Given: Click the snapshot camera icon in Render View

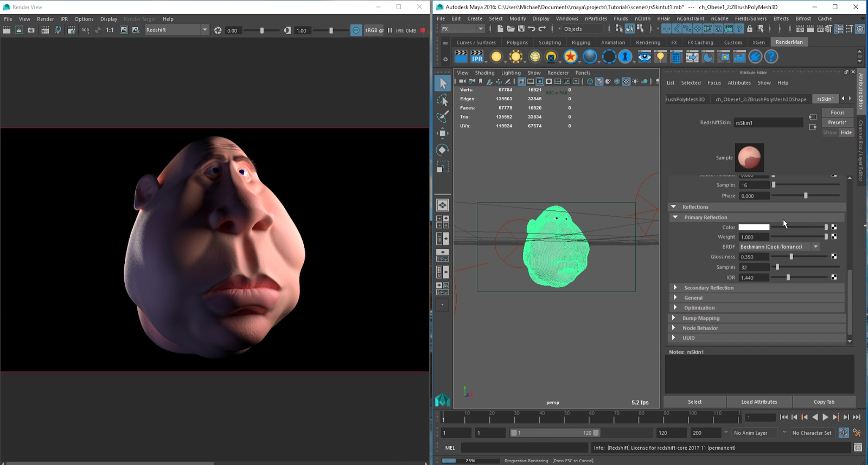Looking at the screenshot, I should pyautogui.click(x=31, y=30).
